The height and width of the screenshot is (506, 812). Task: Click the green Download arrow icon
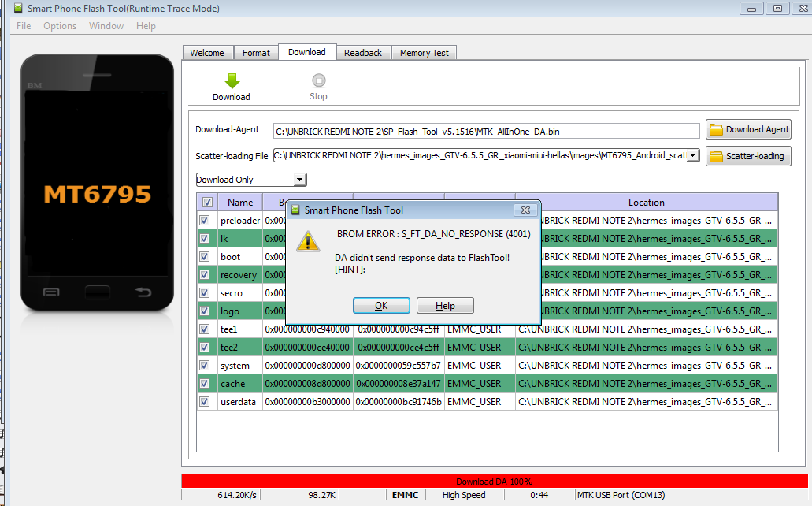[x=232, y=80]
